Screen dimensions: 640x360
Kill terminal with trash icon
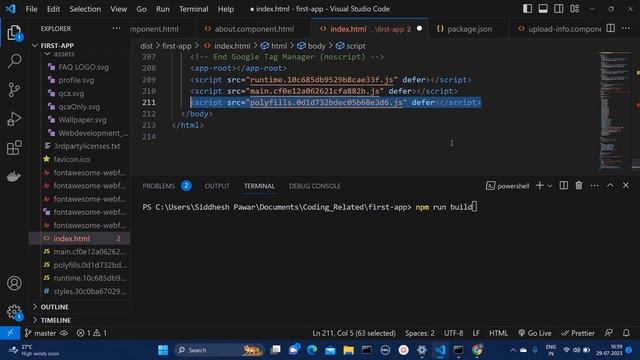click(579, 186)
